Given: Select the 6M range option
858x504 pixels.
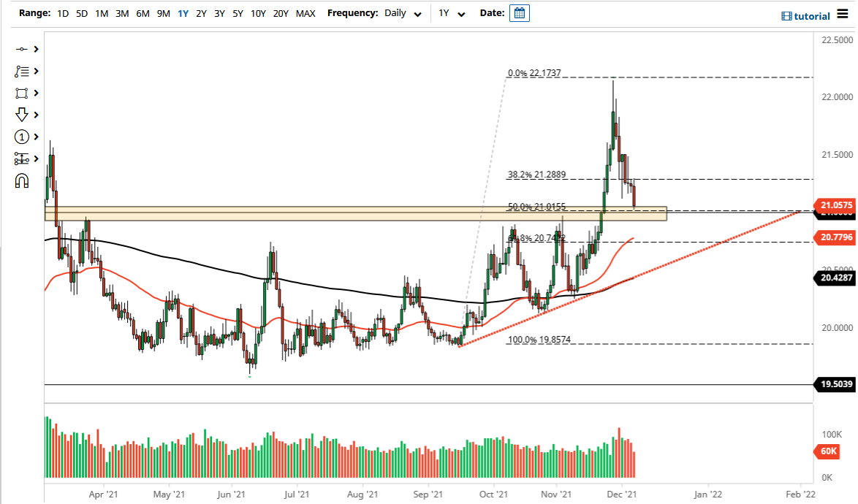Looking at the screenshot, I should 143,12.
